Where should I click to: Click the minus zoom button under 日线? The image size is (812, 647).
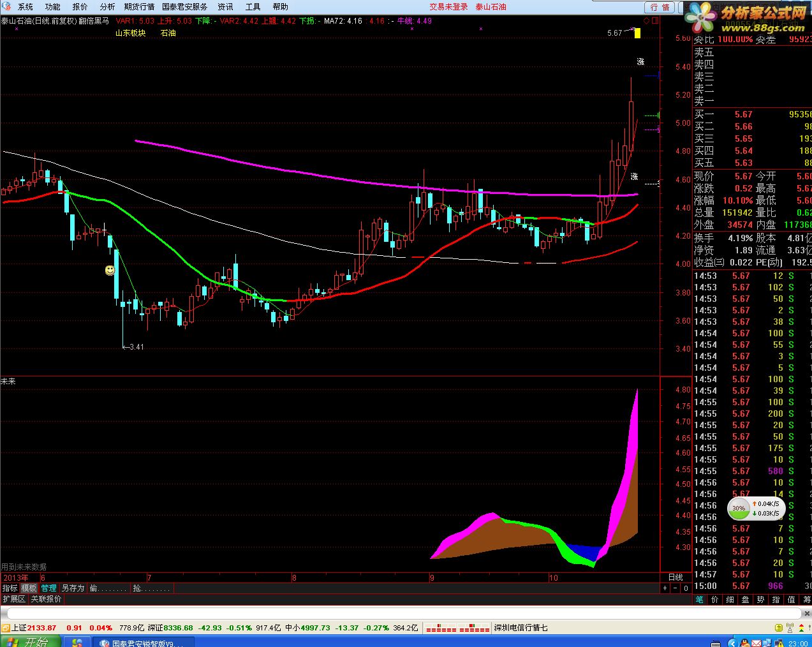pyautogui.click(x=675, y=588)
